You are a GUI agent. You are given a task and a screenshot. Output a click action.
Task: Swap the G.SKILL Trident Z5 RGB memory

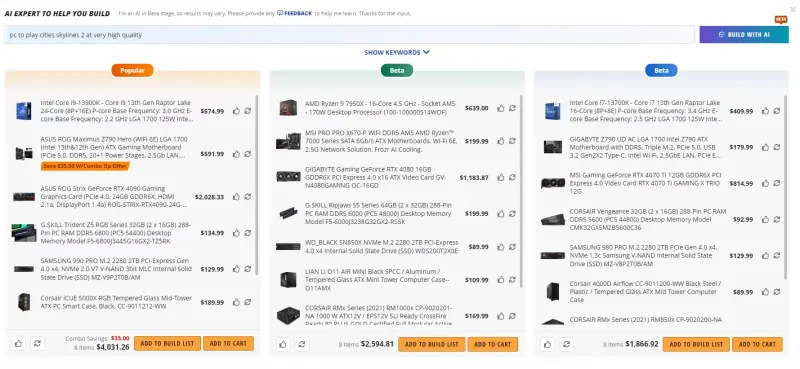tap(247, 233)
